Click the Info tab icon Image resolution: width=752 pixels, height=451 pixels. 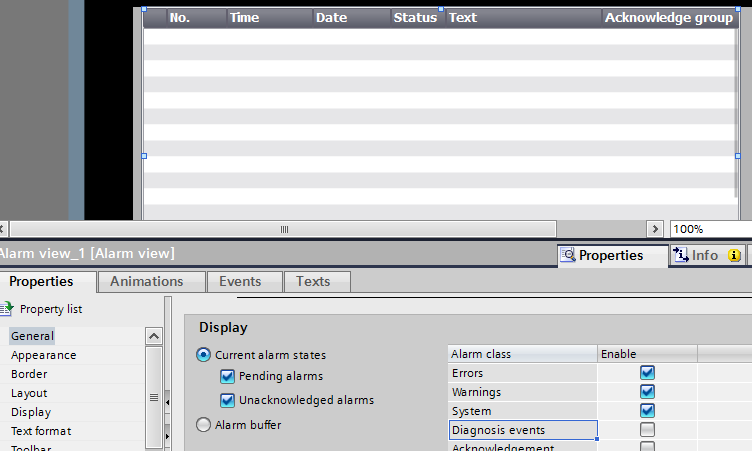pyautogui.click(x=681, y=255)
